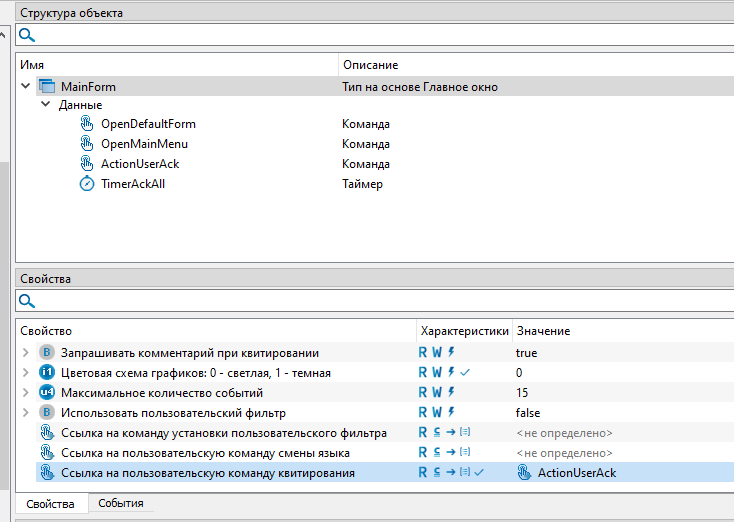Click the search icon in Свойства panel
The width and height of the screenshot is (734, 522).
point(27,300)
